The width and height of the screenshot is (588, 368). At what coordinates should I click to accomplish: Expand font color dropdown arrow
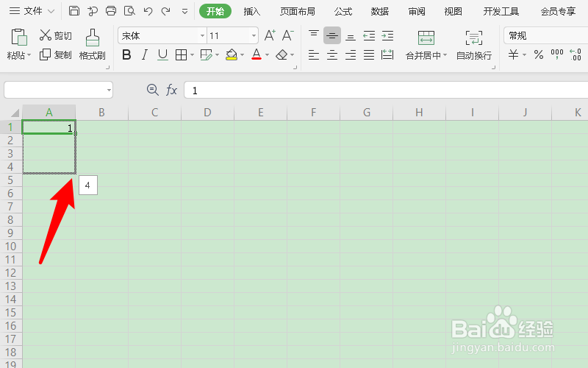(x=268, y=55)
